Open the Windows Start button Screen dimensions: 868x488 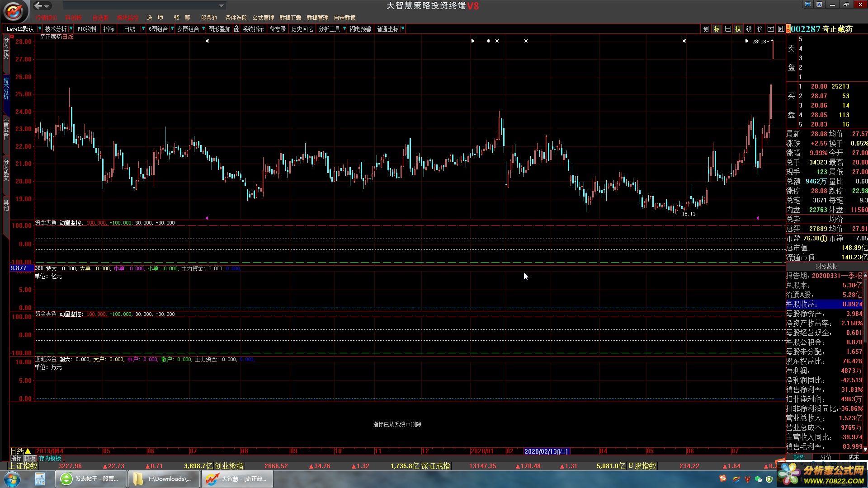click(12, 479)
